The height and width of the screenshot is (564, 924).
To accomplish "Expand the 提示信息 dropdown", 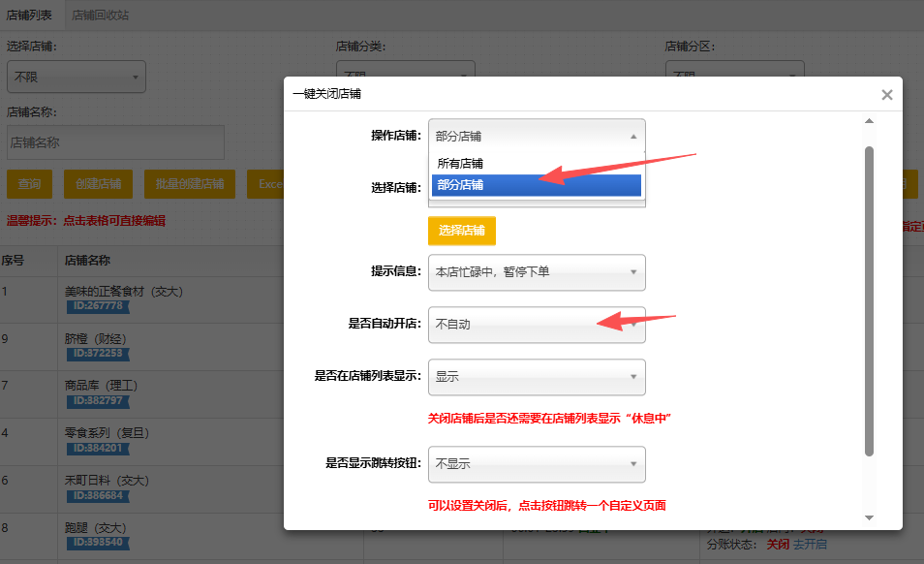I will [x=536, y=272].
